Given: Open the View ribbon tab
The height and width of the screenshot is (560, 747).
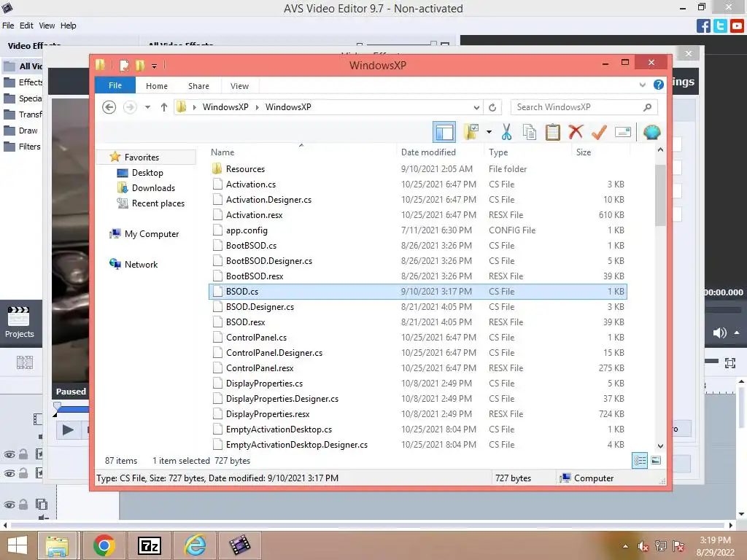Looking at the screenshot, I should click(x=239, y=86).
